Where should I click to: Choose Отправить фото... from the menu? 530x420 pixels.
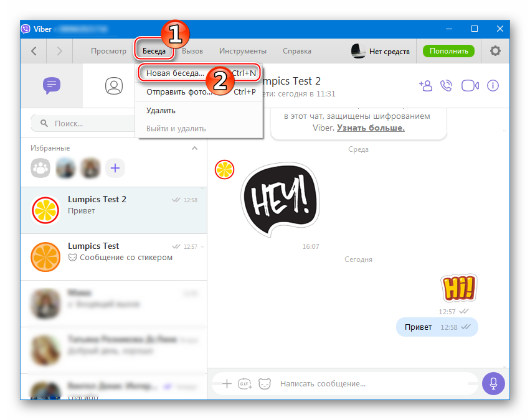pyautogui.click(x=199, y=91)
